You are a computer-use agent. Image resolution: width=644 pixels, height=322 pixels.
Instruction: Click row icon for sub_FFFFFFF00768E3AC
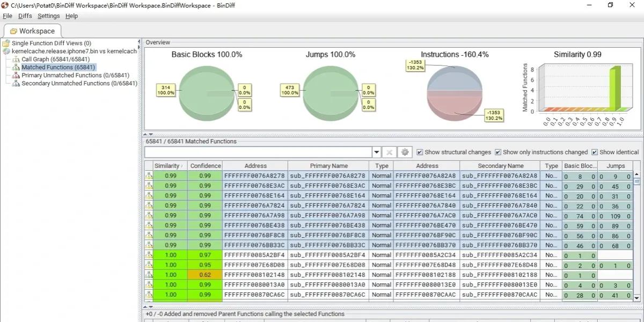149,186
